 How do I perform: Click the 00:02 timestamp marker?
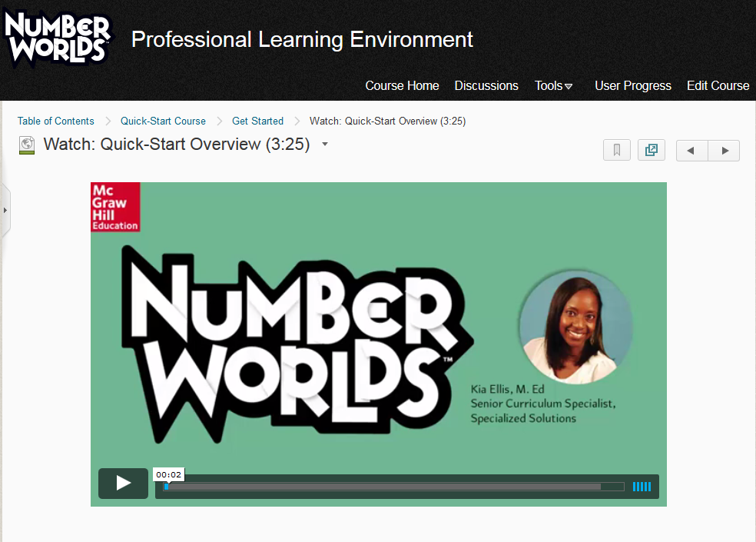coord(169,475)
